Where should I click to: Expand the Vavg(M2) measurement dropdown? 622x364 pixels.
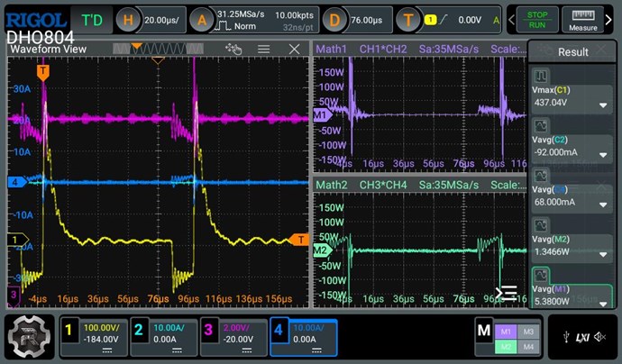coord(603,255)
